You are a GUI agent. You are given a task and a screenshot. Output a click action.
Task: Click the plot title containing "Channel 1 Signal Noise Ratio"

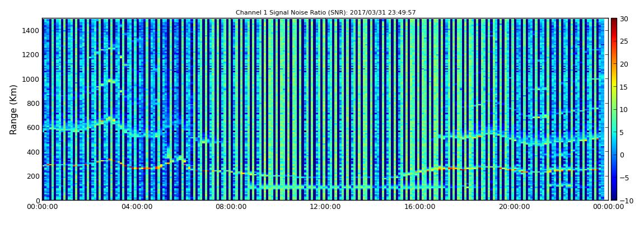[326, 13]
